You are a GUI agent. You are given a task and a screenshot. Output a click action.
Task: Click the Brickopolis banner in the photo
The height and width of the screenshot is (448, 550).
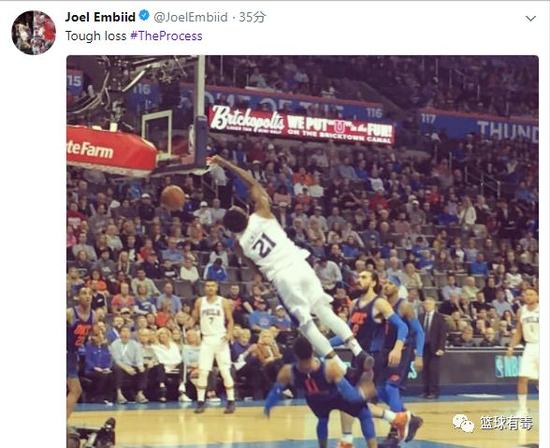pos(302,125)
